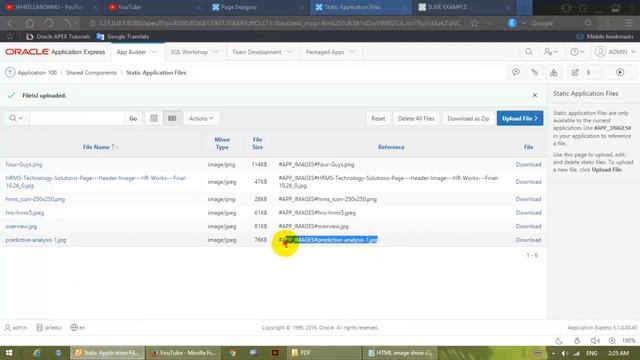The image size is (640, 360).
Task: Open the search column selector dropdown
Action: [16, 118]
